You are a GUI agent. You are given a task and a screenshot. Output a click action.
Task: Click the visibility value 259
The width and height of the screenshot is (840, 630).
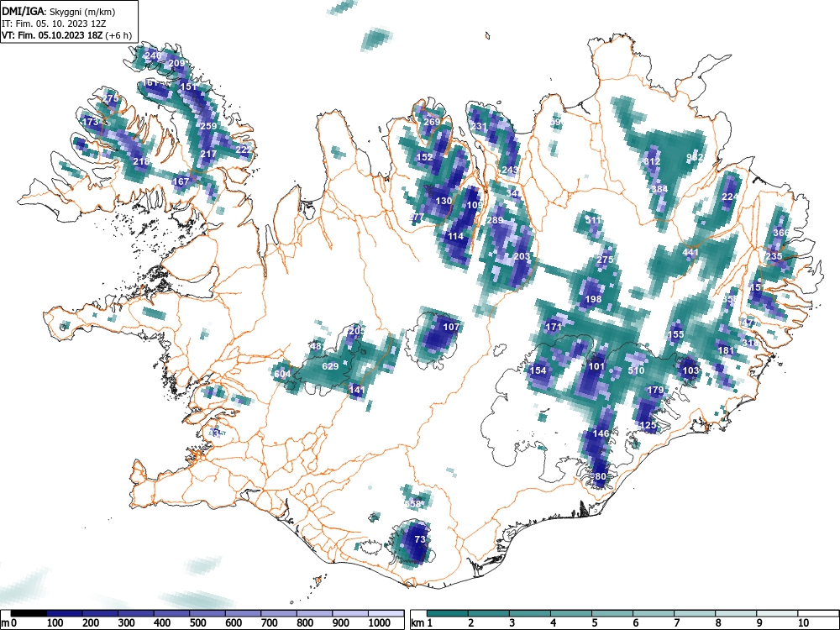(207, 127)
